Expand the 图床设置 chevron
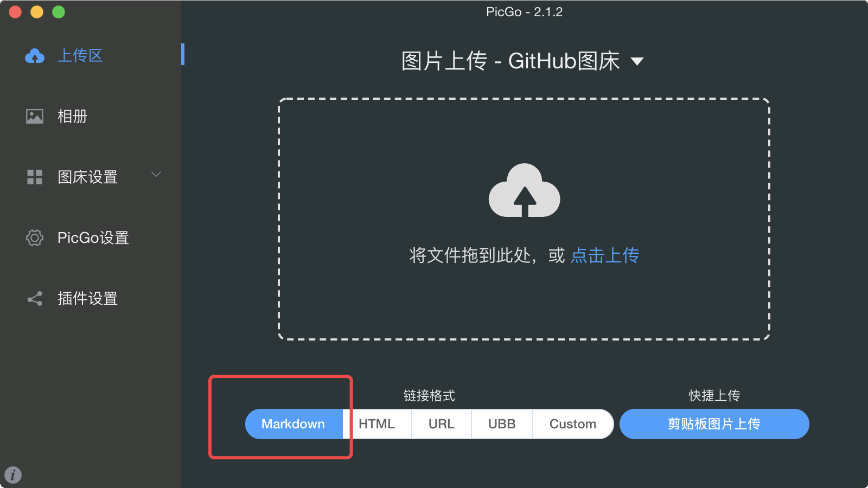 156,175
